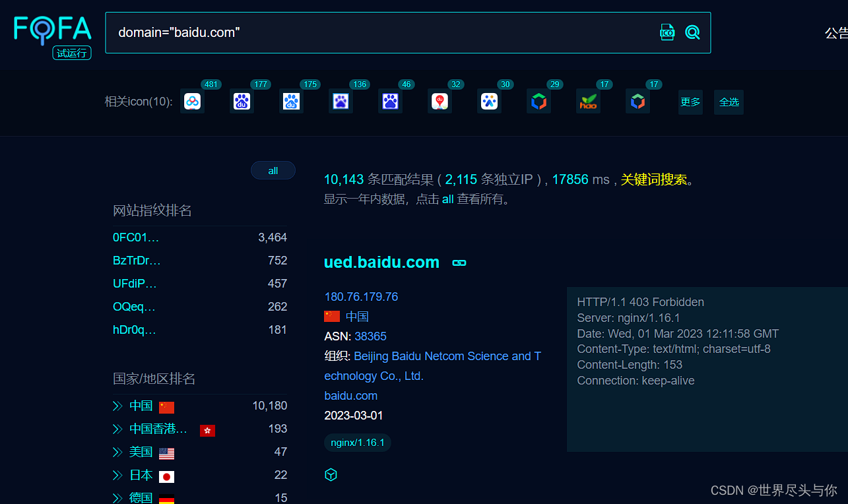
Task: Run the search with magnifier icon
Action: coord(692,32)
